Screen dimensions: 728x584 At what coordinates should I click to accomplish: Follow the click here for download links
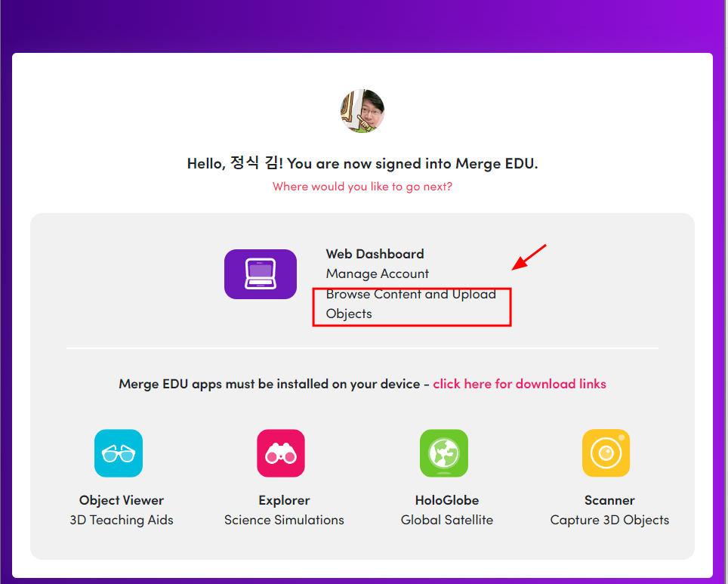520,384
